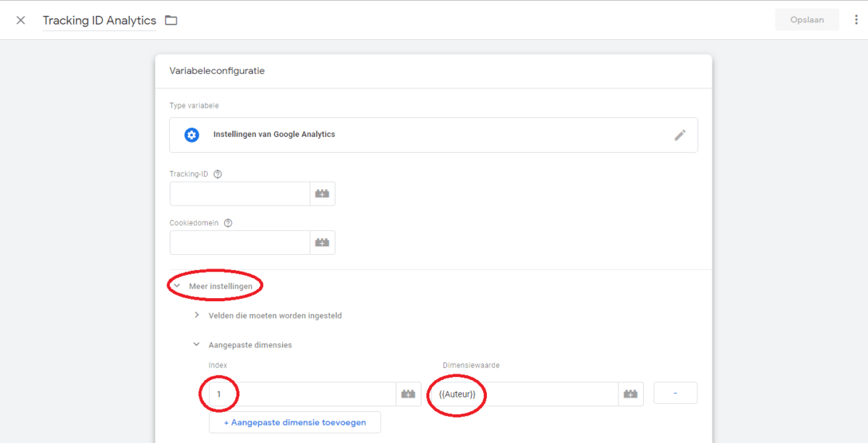868x443 pixels.
Task: Insert a variable into Index via brick icon
Action: pyautogui.click(x=409, y=394)
